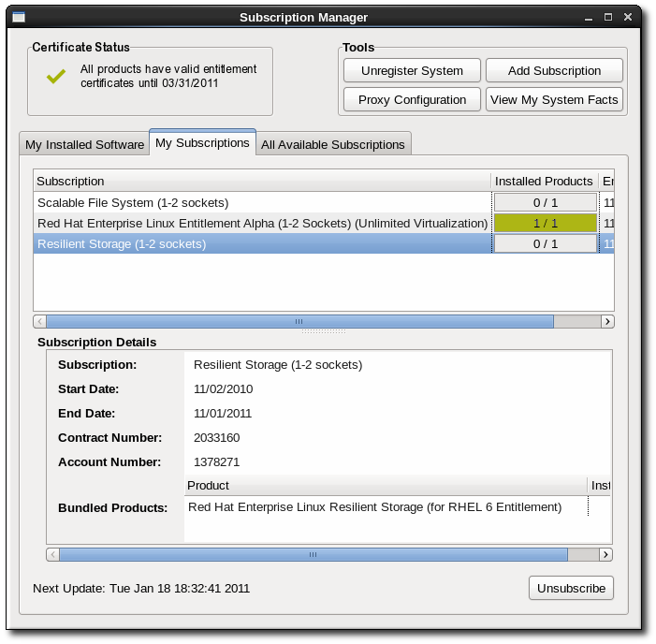
Task: Click the Next Update timestamp text
Action: point(141,588)
